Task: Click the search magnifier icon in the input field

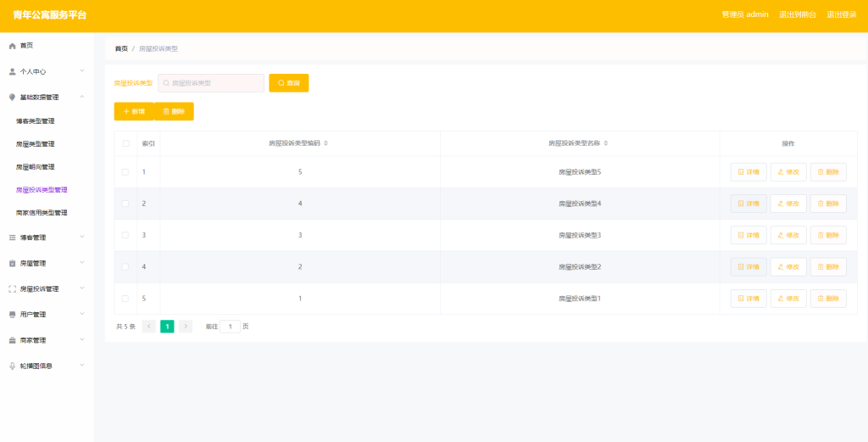Action: (x=166, y=83)
